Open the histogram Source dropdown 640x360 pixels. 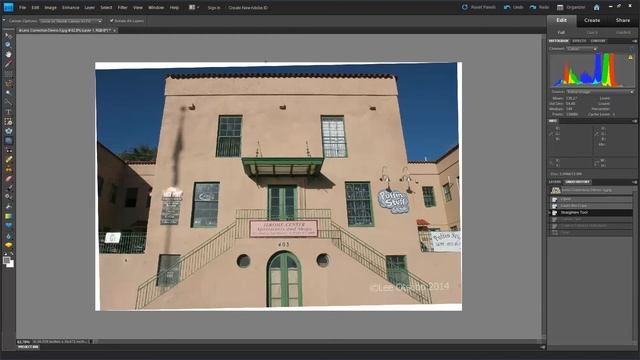(600, 92)
